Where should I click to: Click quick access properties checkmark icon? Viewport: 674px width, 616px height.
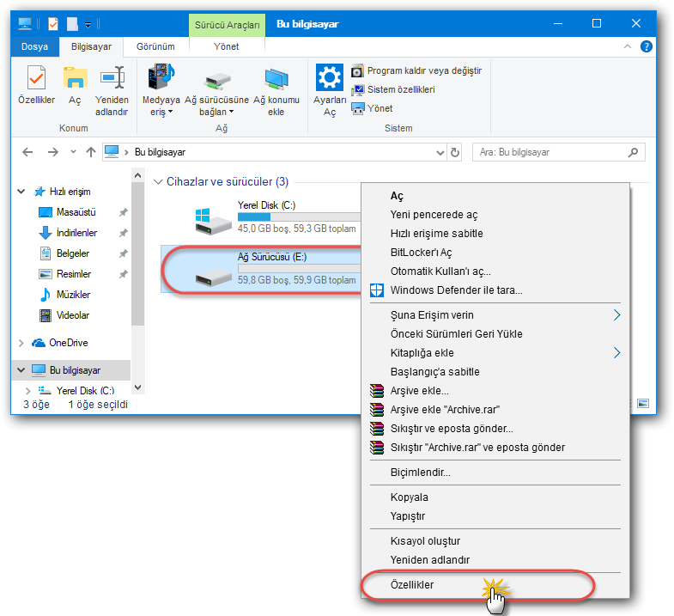(x=53, y=24)
